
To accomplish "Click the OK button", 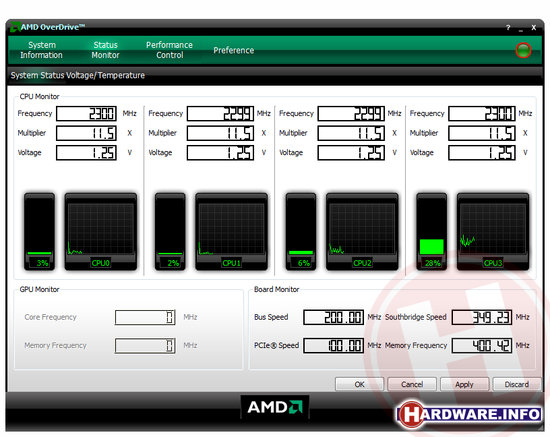I will coord(359,384).
